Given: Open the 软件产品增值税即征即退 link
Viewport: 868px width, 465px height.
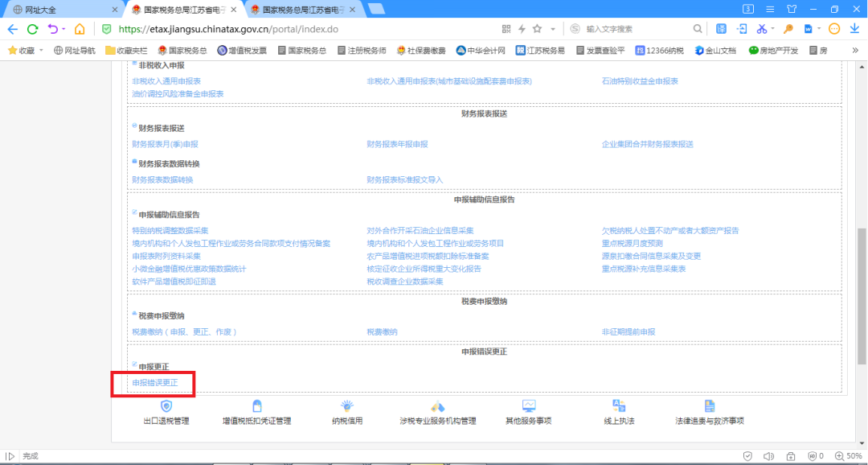Looking at the screenshot, I should [x=174, y=282].
